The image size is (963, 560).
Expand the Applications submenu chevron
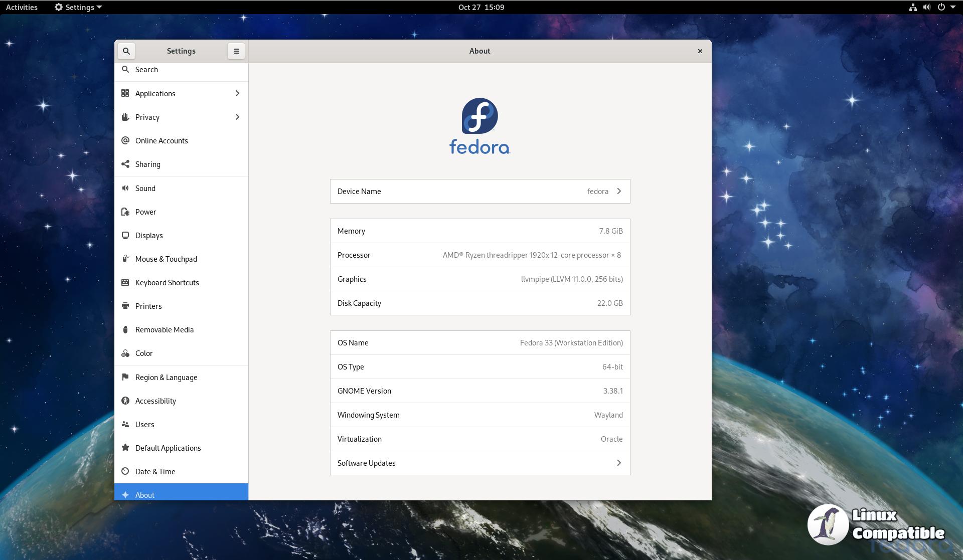point(237,94)
